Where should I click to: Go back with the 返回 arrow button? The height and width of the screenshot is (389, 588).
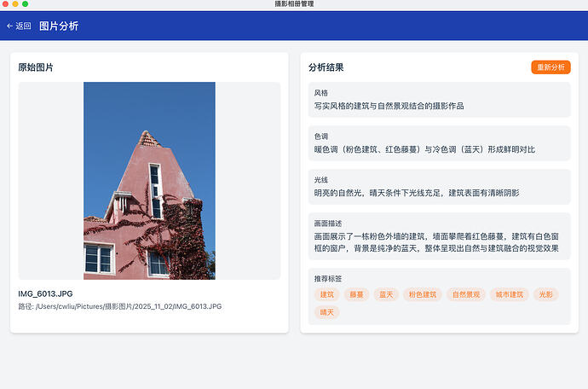19,26
